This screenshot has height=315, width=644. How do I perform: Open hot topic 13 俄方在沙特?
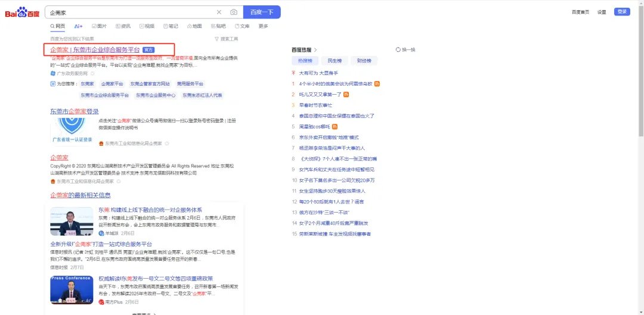pyautogui.click(x=324, y=212)
